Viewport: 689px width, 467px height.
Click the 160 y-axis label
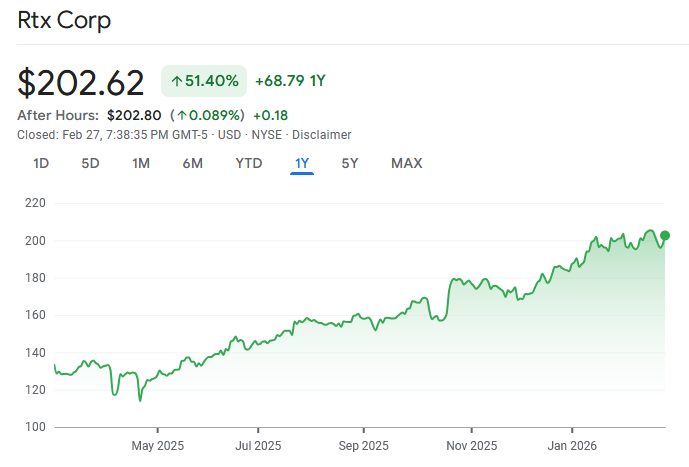[x=35, y=315]
